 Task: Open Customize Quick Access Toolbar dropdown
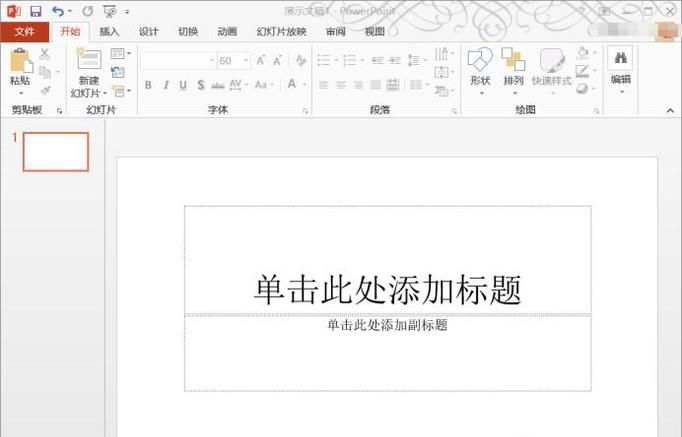coord(127,12)
